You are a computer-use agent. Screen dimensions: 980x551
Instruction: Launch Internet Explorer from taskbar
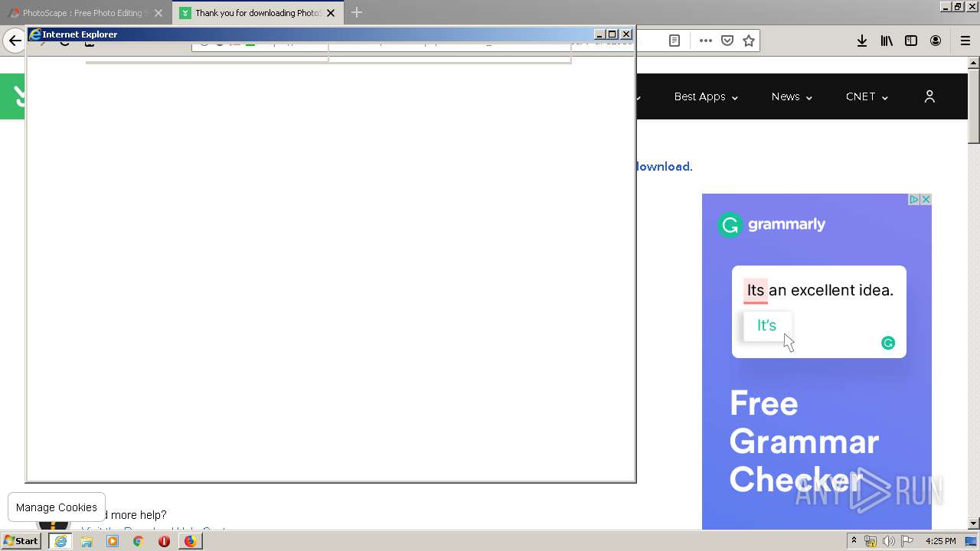tap(60, 541)
